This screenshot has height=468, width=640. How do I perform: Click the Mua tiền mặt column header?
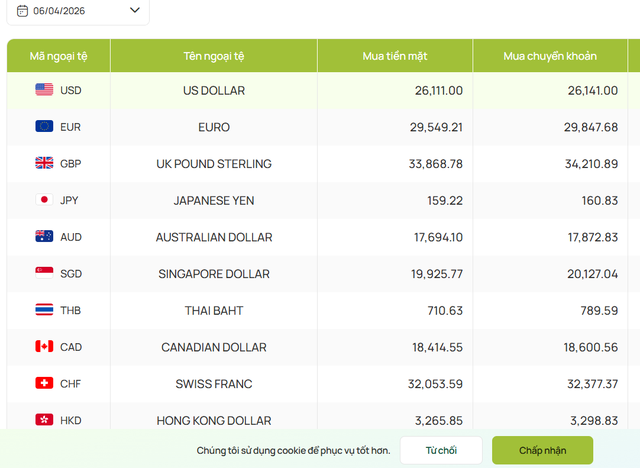point(395,56)
